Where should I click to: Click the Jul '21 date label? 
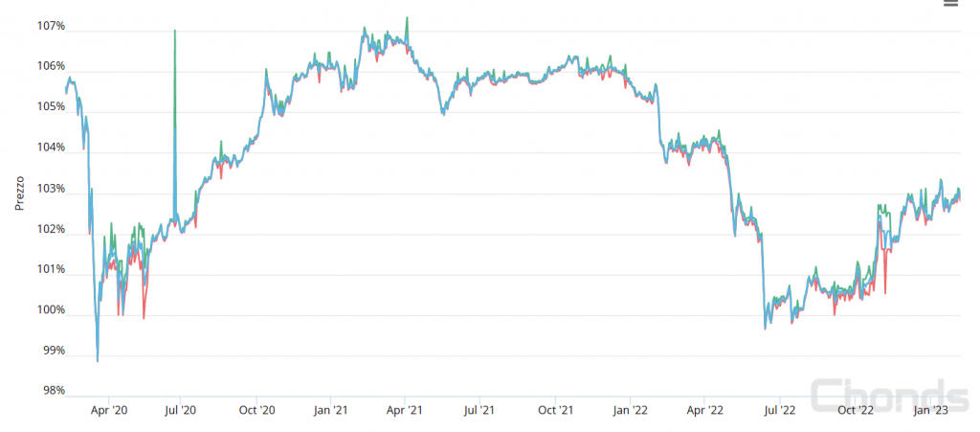tap(479, 410)
